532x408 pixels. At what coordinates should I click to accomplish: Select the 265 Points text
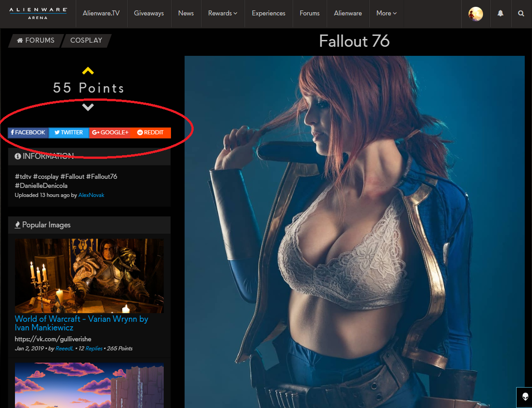click(120, 349)
